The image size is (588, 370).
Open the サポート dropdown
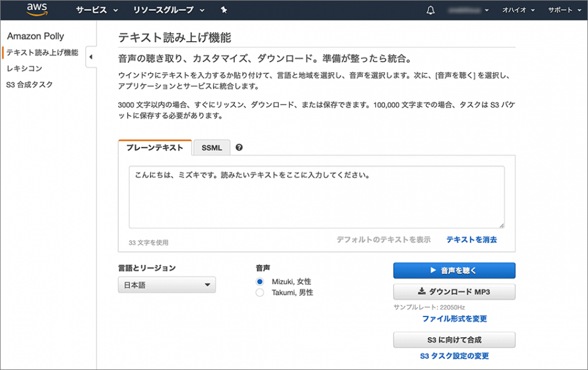564,10
